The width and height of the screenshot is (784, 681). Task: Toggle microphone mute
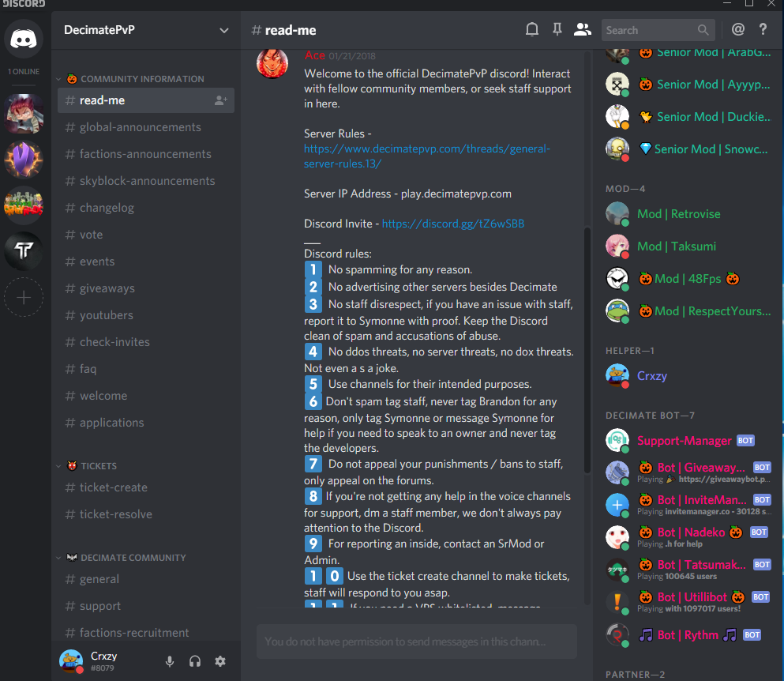click(x=170, y=661)
